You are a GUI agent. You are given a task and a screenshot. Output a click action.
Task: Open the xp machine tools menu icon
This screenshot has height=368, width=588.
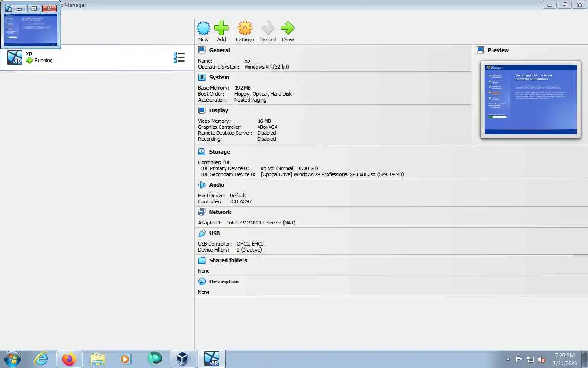coord(179,57)
